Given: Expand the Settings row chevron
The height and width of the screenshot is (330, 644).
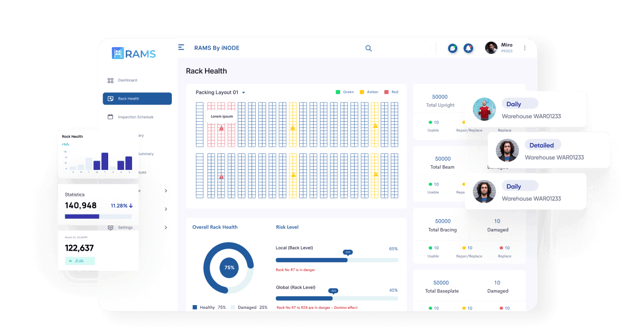Looking at the screenshot, I should pos(166,227).
